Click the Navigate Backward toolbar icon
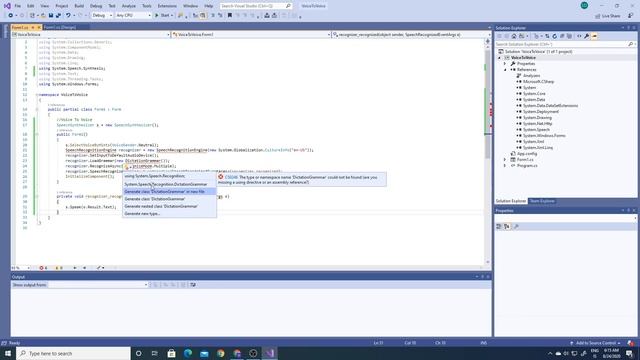640x360 pixels. coord(11,16)
